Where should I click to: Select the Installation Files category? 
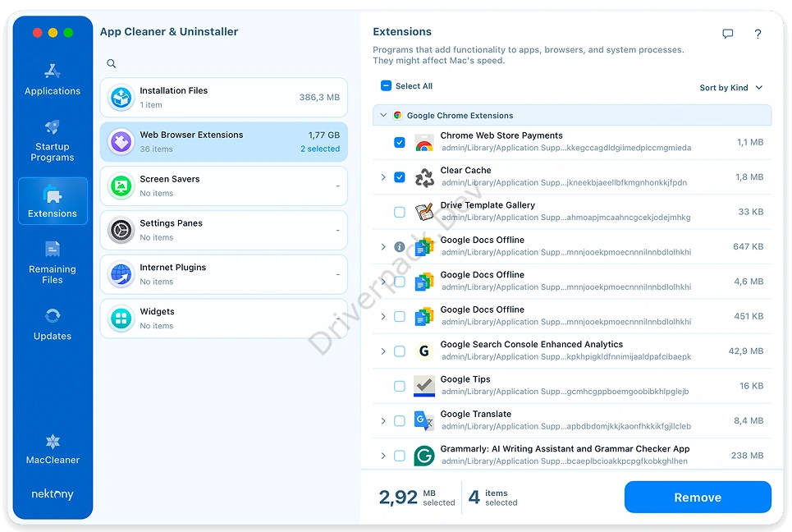tap(224, 98)
